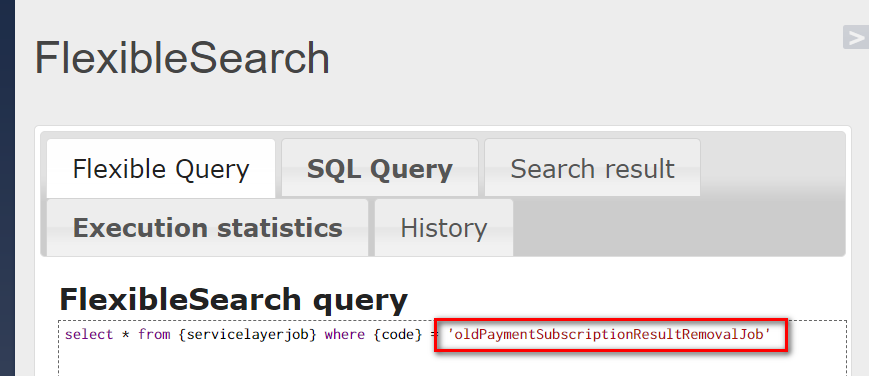This screenshot has height=376, width=869.
Task: Click the equals sign in the query
Action: (433, 334)
